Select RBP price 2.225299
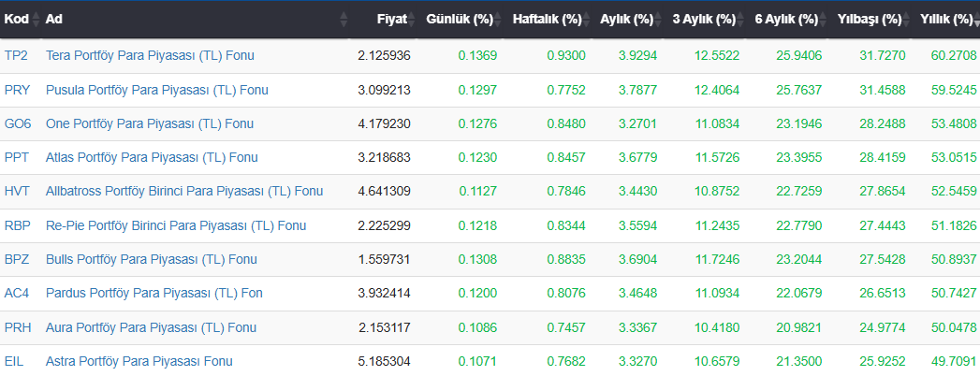980x376 pixels. point(385,225)
